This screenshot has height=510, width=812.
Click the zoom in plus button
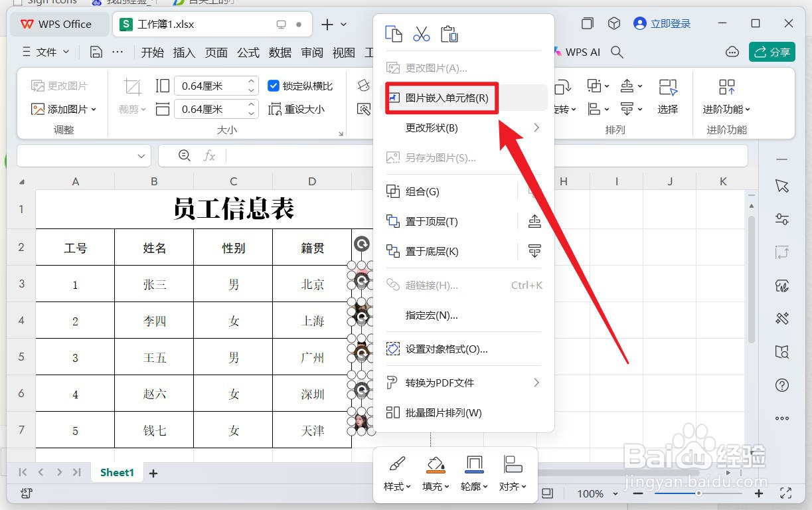[759, 493]
